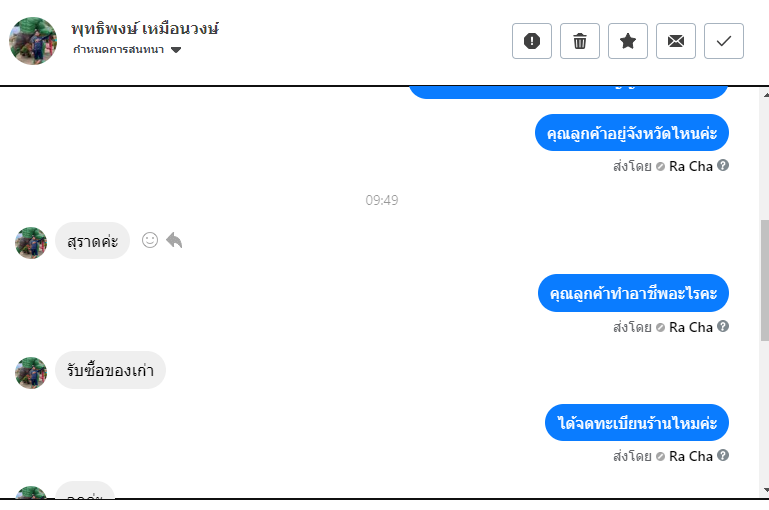Select message bubble รับซื้อของเก่า
This screenshot has width=769, height=510.
point(110,370)
